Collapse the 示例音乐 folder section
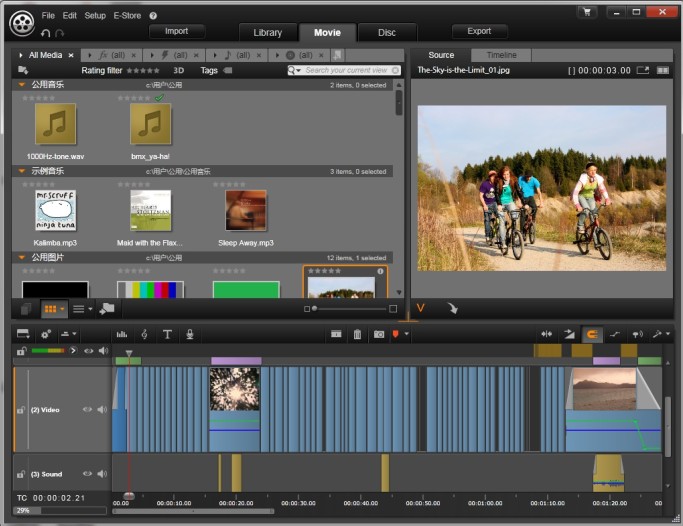Image resolution: width=683 pixels, height=526 pixels. tap(21, 171)
